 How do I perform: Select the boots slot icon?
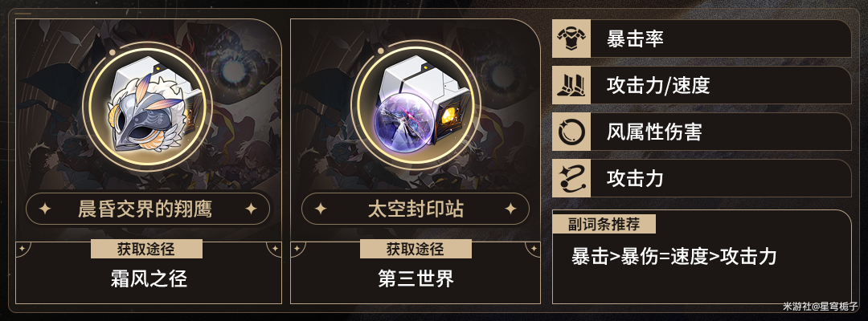[x=571, y=85]
